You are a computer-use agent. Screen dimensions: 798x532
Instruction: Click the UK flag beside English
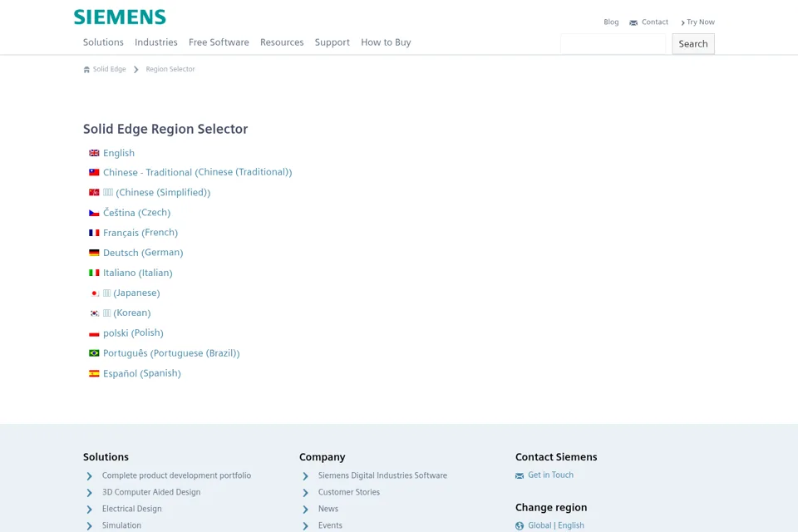pos(94,153)
